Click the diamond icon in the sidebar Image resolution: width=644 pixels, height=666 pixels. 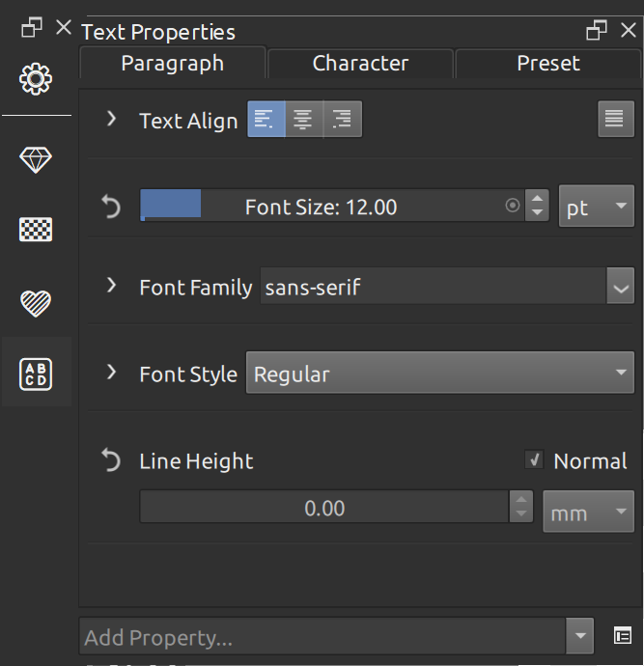click(x=36, y=160)
